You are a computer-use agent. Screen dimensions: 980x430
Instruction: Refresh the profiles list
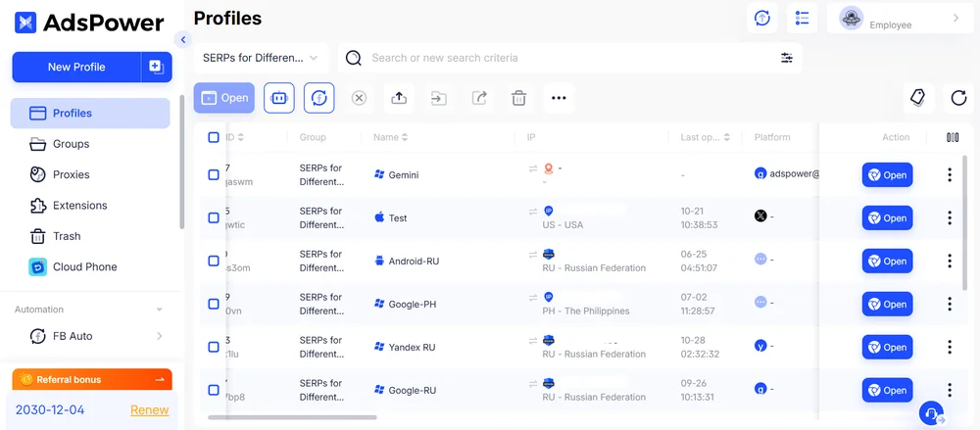pyautogui.click(x=958, y=98)
